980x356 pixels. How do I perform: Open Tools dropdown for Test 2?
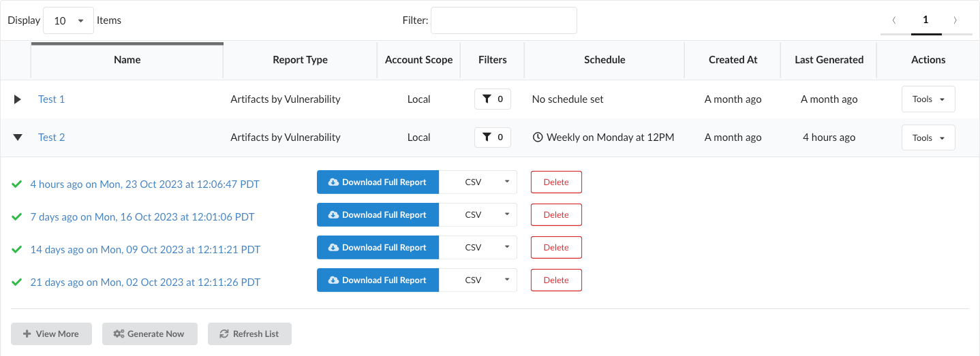tap(928, 137)
